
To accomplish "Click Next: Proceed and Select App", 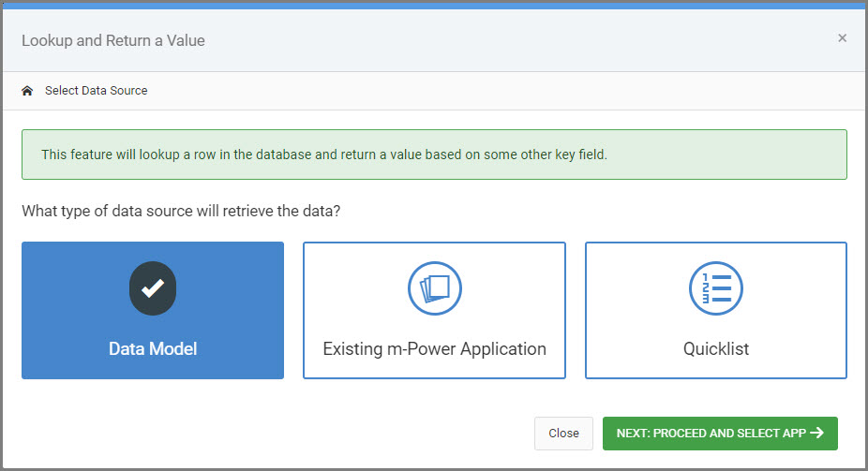I will [720, 434].
